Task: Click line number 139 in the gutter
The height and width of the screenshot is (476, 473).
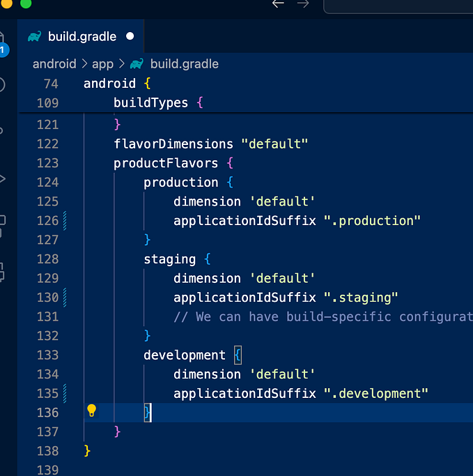Action: (x=47, y=470)
